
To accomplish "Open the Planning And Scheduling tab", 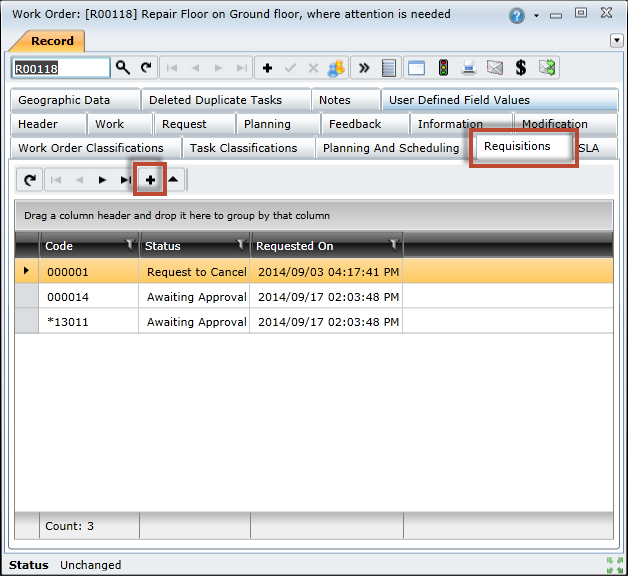I will (x=390, y=148).
